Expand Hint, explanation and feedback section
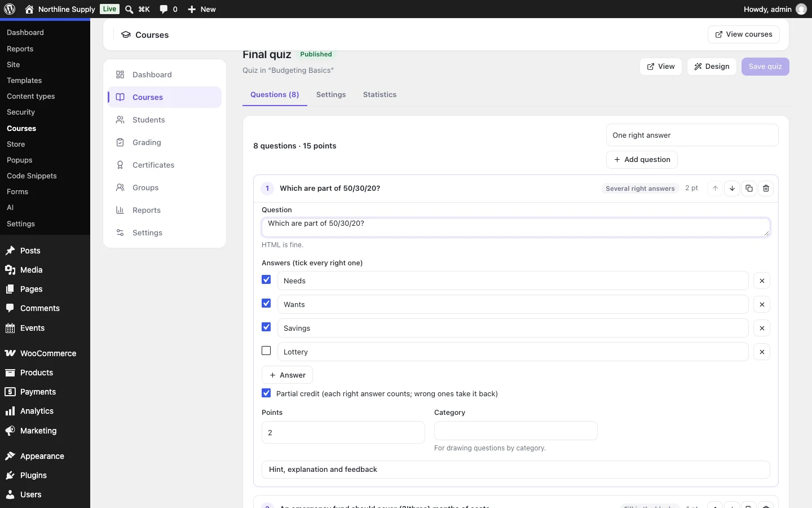The image size is (812, 508). tap(516, 470)
